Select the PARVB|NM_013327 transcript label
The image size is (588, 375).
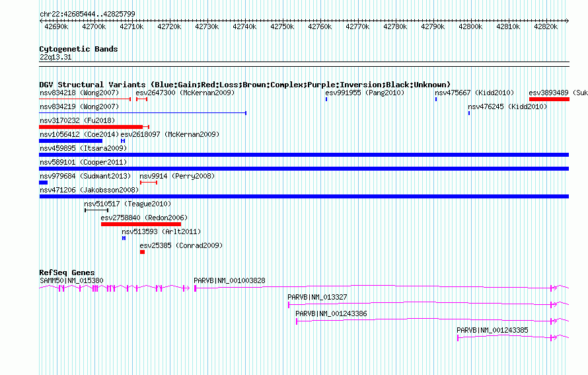(317, 297)
